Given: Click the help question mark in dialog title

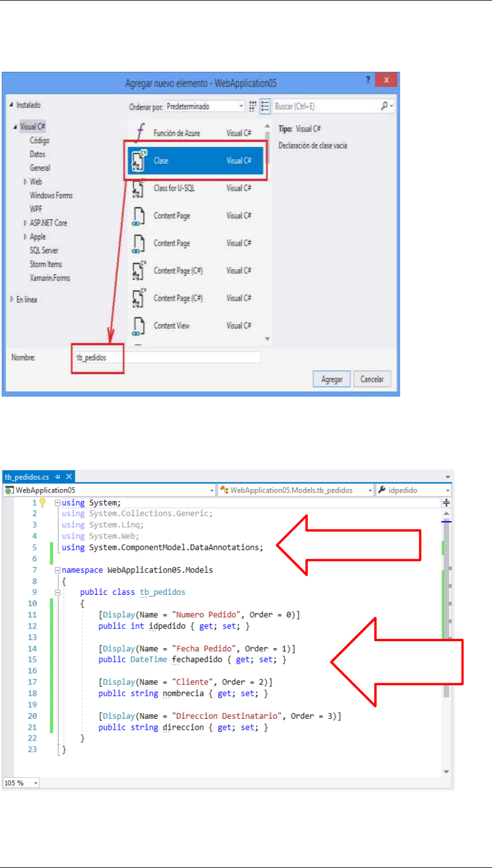Looking at the screenshot, I should tap(367, 81).
